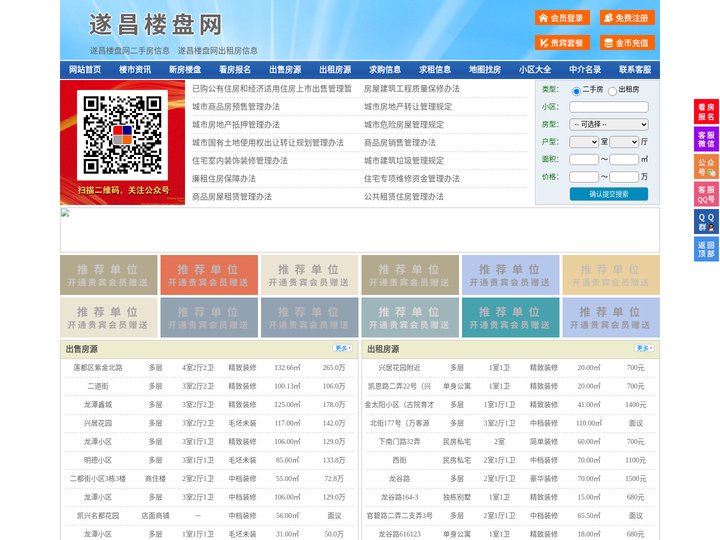Open 小区大全 navigation item
This screenshot has height=540, width=720.
[x=535, y=70]
